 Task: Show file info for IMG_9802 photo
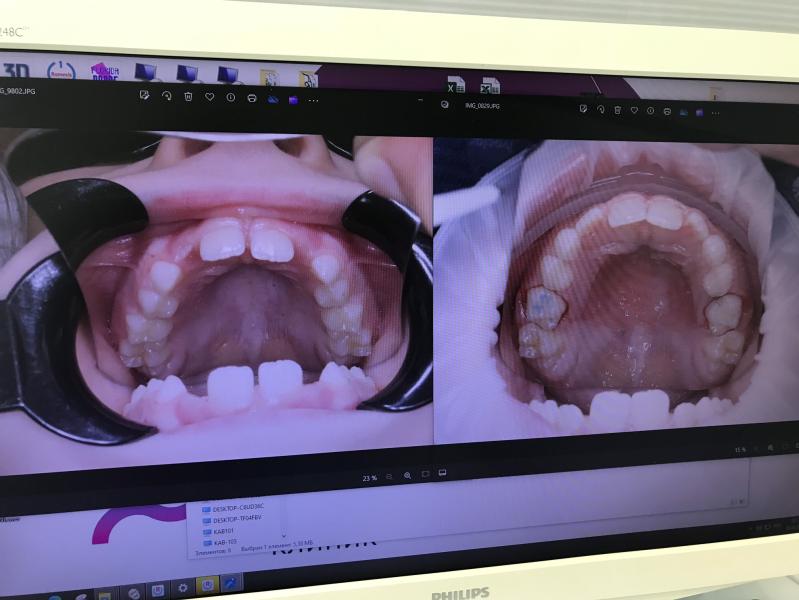pyautogui.click(x=230, y=97)
